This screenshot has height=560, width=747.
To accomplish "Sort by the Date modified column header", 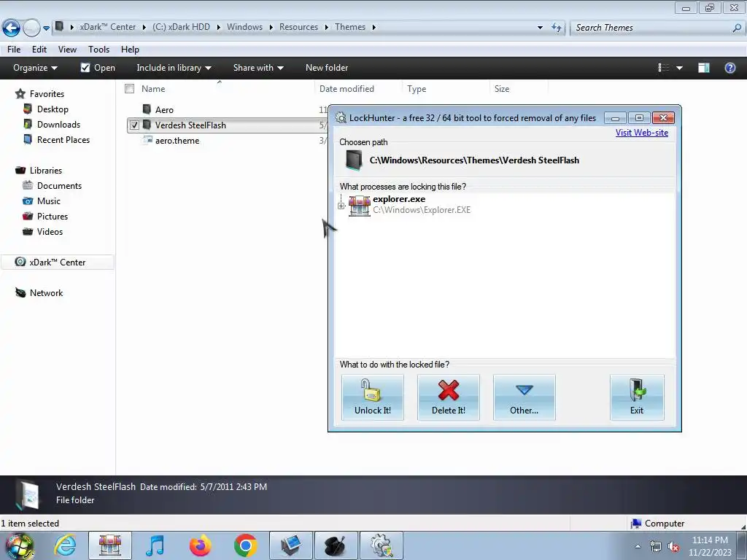I will (347, 88).
